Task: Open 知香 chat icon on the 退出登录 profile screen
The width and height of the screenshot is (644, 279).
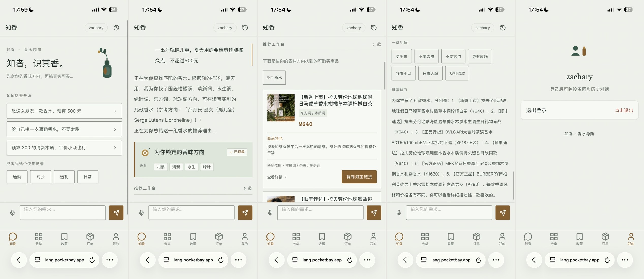Action: (528, 237)
